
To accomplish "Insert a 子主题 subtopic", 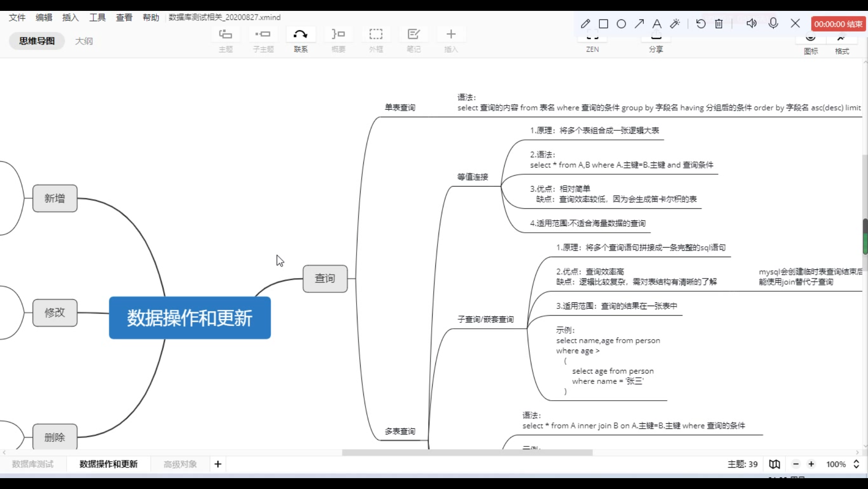I will click(x=263, y=38).
